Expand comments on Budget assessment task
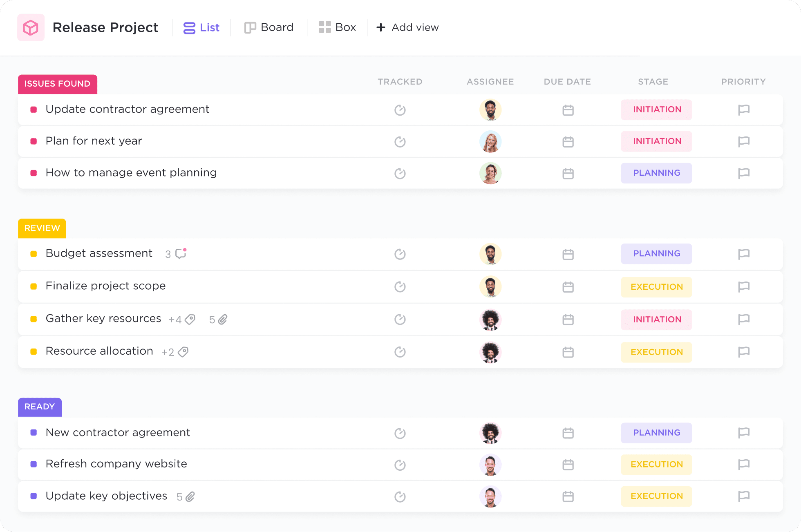Image resolution: width=801 pixels, height=532 pixels. point(181,253)
